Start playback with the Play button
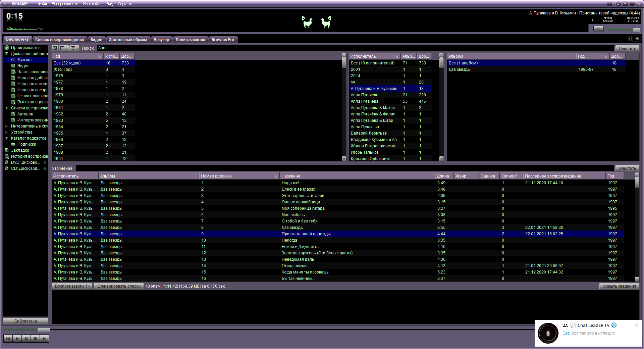Screen dimensions: 644x349 coord(17,339)
